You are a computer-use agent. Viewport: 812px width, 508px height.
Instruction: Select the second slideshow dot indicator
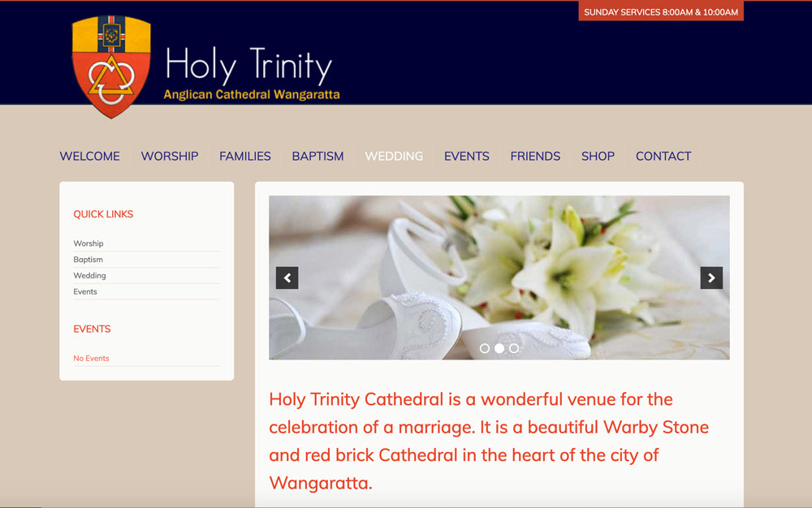[x=499, y=348]
